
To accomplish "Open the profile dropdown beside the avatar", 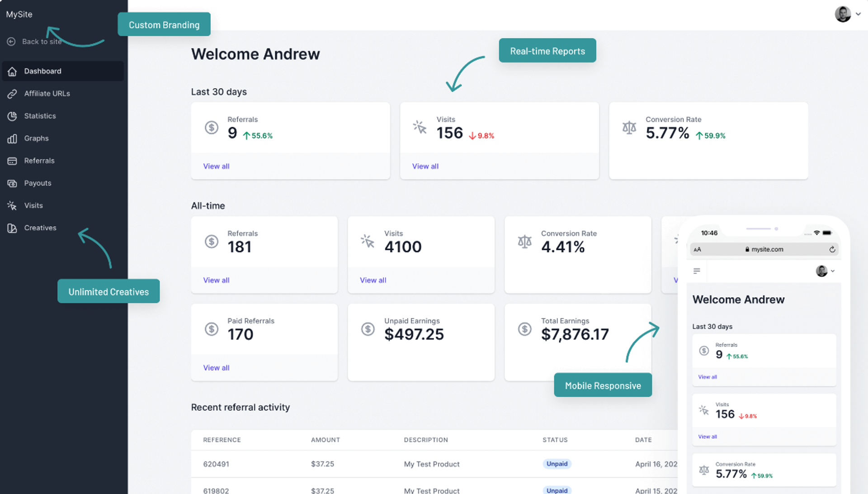I will (859, 14).
